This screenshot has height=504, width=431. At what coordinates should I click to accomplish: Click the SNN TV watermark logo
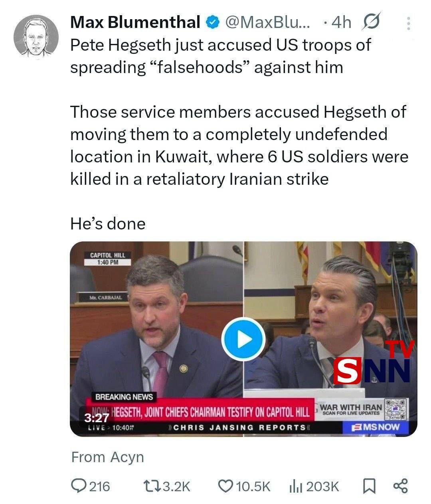pyautogui.click(x=374, y=362)
